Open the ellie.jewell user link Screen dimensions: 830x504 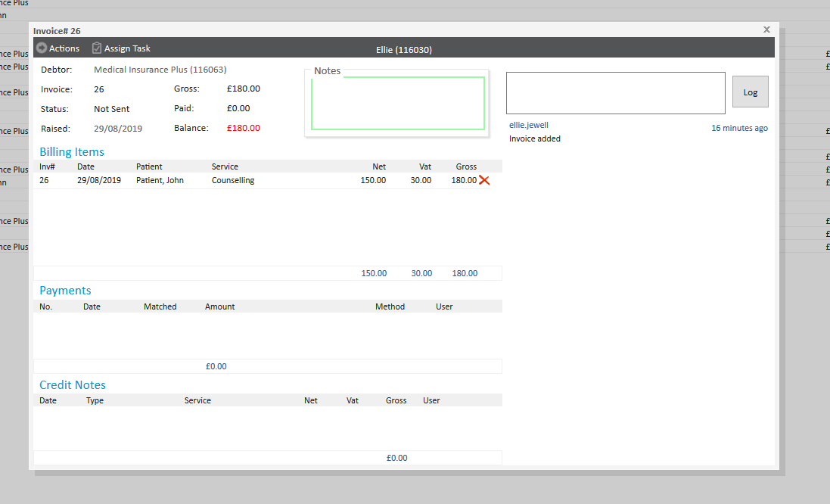(528, 125)
